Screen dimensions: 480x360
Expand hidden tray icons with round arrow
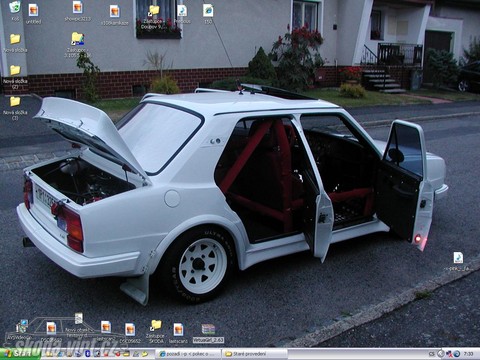click(441, 354)
